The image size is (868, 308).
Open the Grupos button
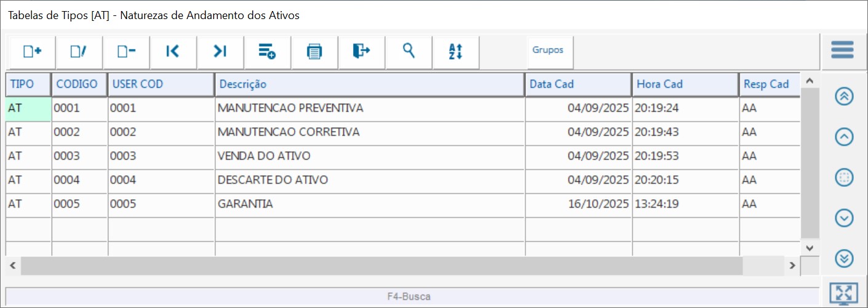[x=547, y=50]
